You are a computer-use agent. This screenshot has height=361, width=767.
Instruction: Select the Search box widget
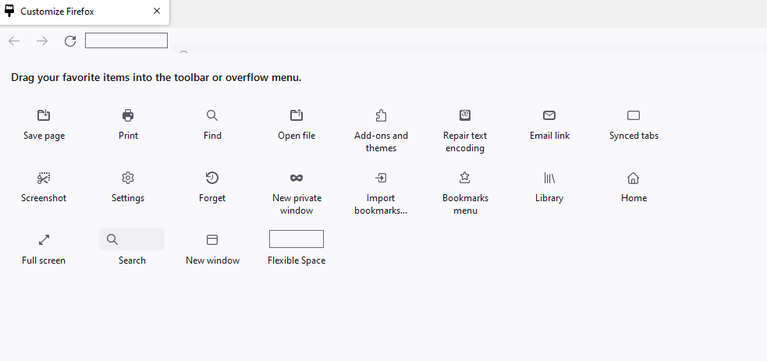coord(132,239)
